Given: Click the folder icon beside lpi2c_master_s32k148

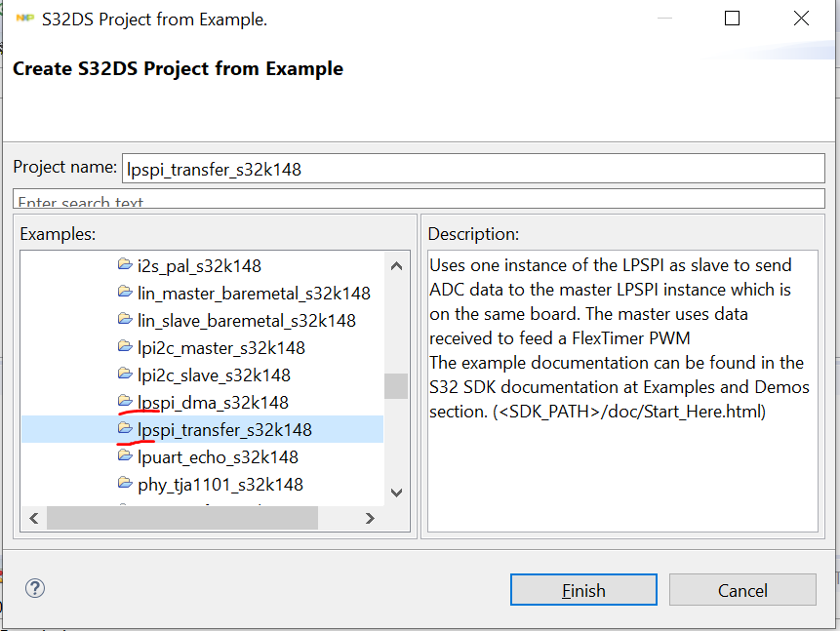Looking at the screenshot, I should [126, 347].
